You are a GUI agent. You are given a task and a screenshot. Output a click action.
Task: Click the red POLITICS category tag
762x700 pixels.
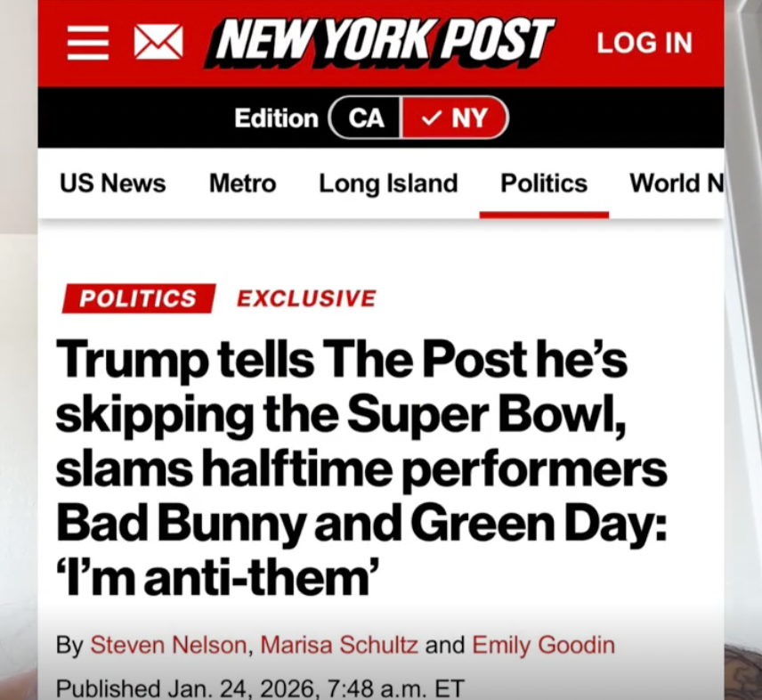(138, 298)
